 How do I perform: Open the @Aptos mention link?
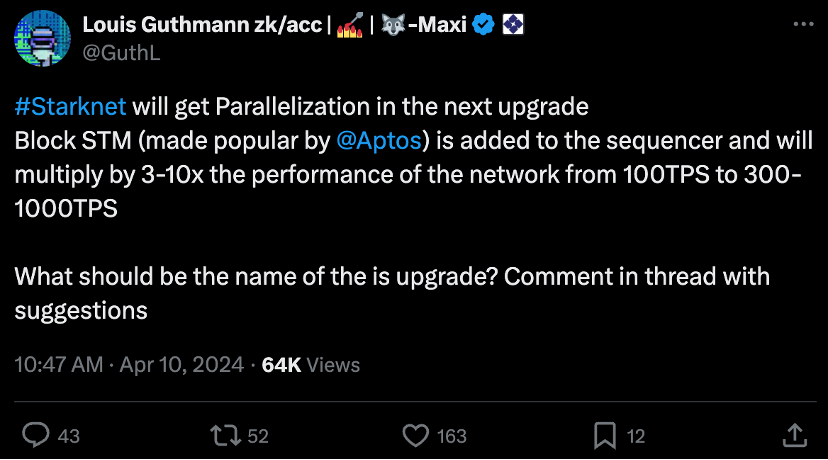(371, 140)
